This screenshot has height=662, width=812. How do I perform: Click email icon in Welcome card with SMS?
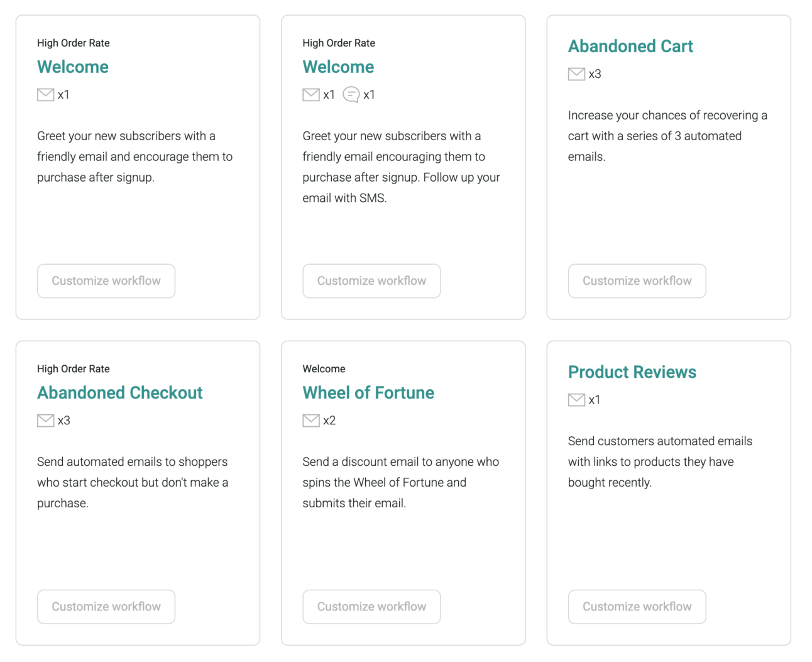[x=311, y=95]
